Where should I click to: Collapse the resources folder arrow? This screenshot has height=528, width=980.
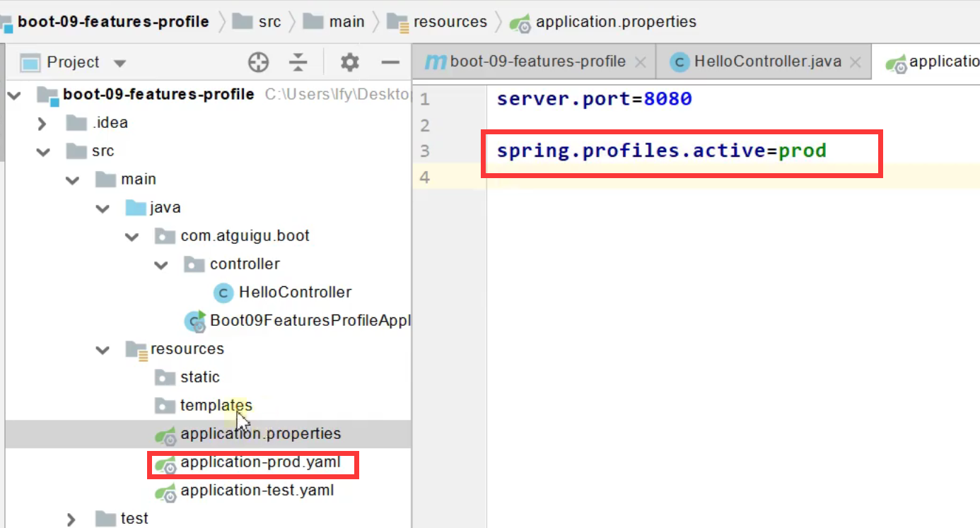click(103, 349)
